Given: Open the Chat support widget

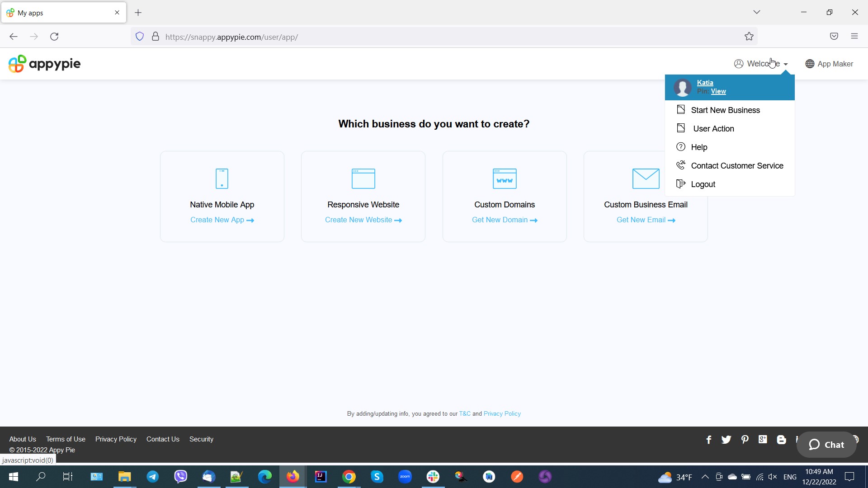Looking at the screenshot, I should (826, 445).
